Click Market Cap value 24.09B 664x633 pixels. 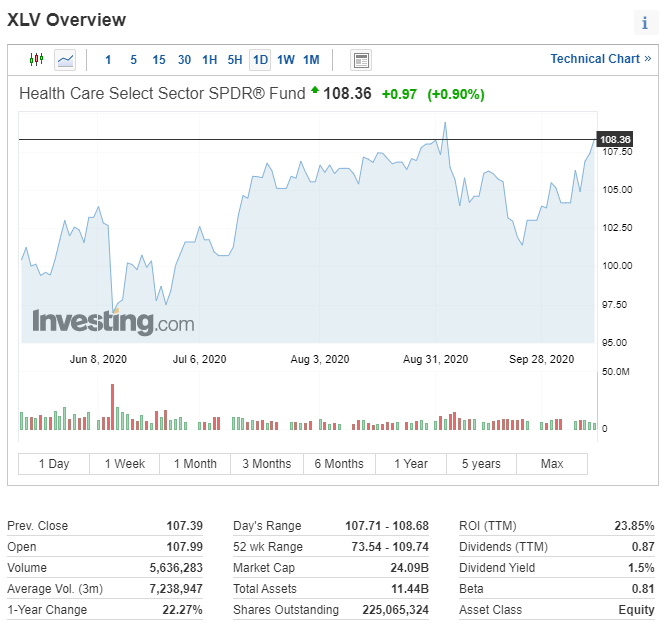409,568
